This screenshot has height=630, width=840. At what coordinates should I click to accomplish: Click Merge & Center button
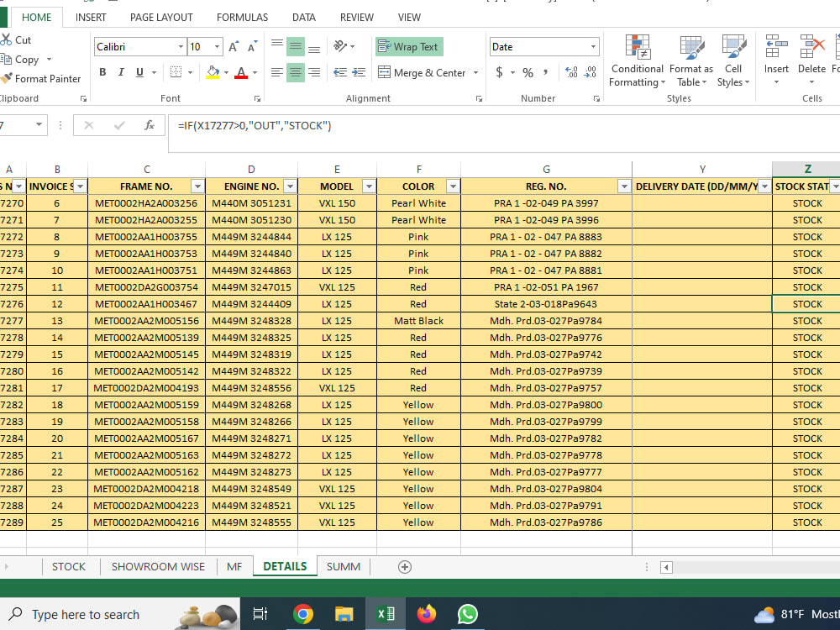click(x=422, y=72)
